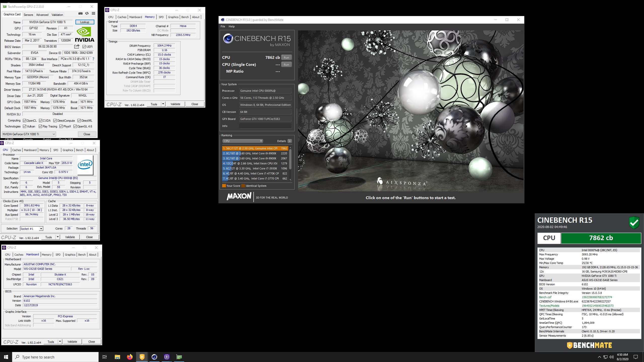Click the BIOS version export share icon
The image size is (644, 362).
tap(77, 47)
